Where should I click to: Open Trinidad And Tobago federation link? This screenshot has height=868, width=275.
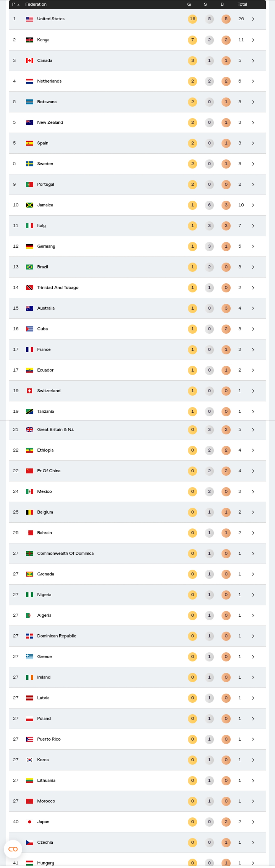tap(58, 287)
